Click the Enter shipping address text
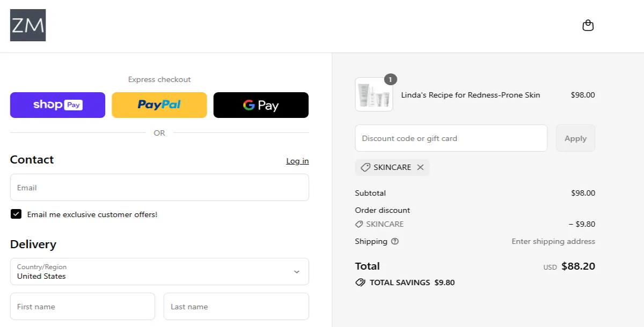 [553, 241]
